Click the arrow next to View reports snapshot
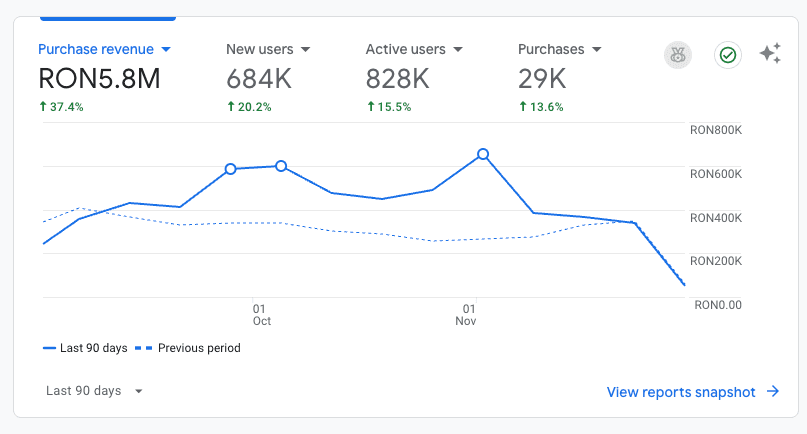Viewport: 807px width, 434px height. 773,392
